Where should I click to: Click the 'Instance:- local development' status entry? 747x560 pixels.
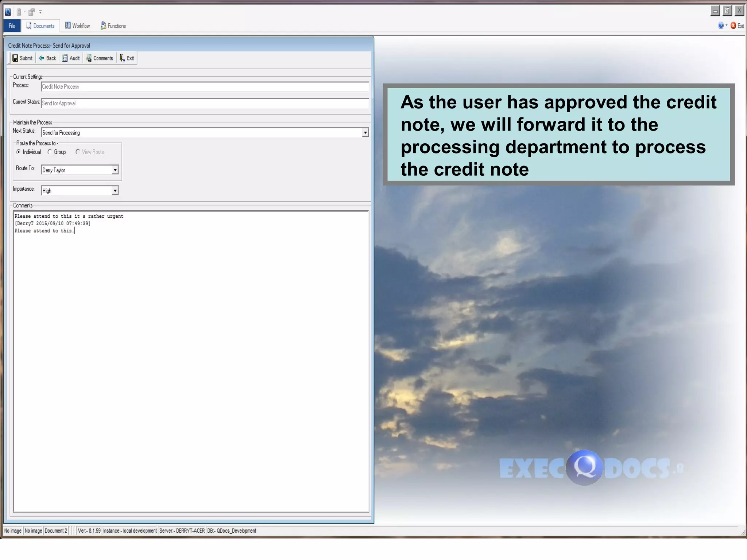point(130,531)
